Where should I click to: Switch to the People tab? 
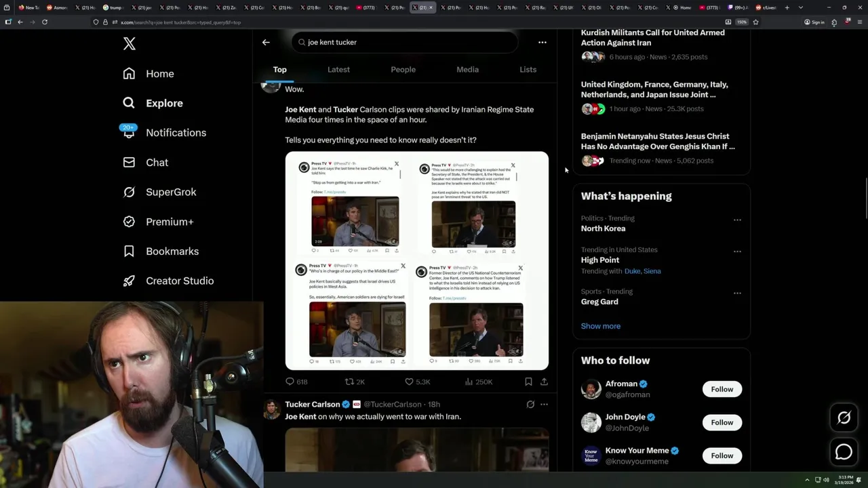tap(403, 69)
